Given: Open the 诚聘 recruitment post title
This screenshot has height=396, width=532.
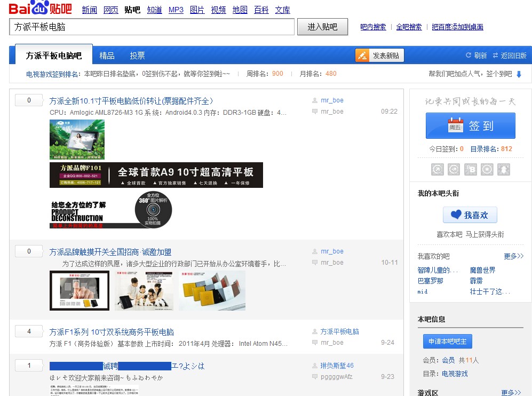Looking at the screenshot, I should pos(127,366).
